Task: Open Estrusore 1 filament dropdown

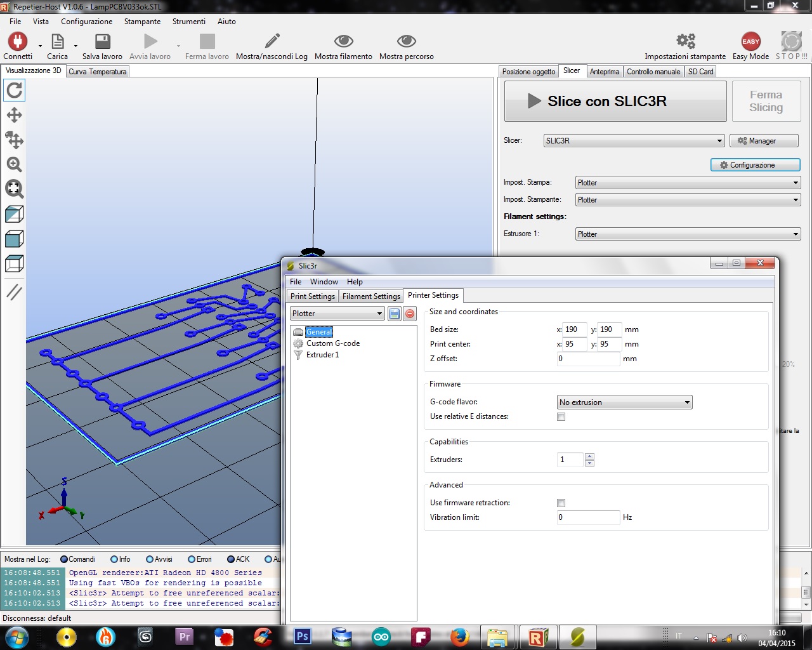Action: [688, 234]
